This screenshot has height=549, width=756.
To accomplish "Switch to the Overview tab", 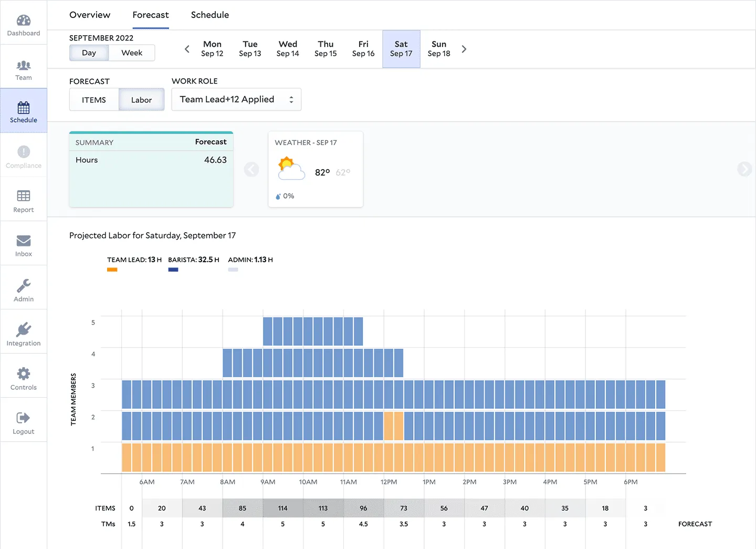I will [x=90, y=15].
